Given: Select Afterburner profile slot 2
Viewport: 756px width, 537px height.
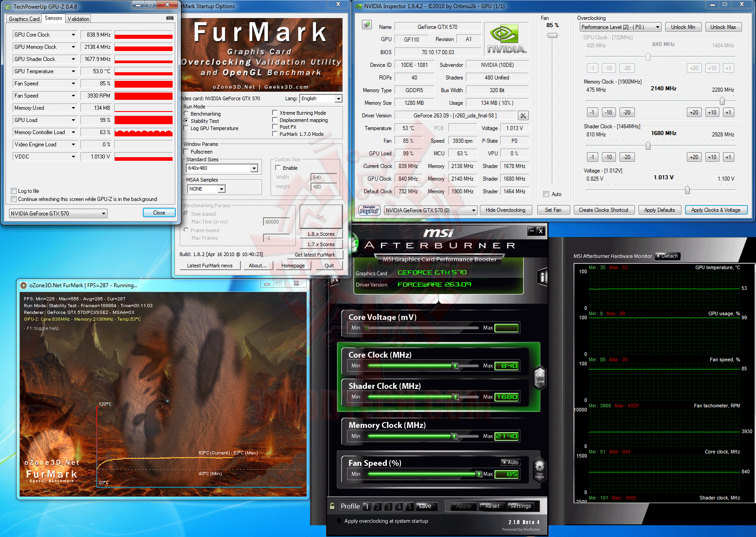Looking at the screenshot, I should click(378, 507).
